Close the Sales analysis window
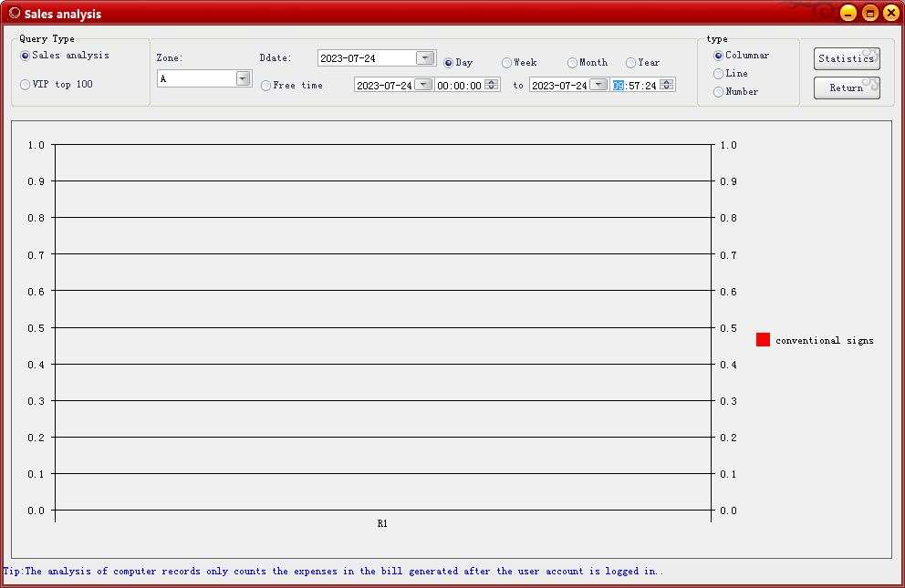 pos(891,13)
